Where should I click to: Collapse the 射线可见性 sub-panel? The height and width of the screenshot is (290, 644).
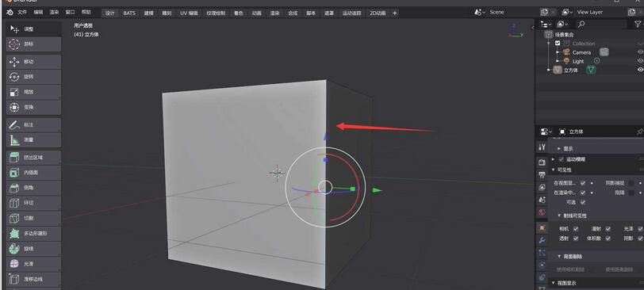(x=559, y=216)
